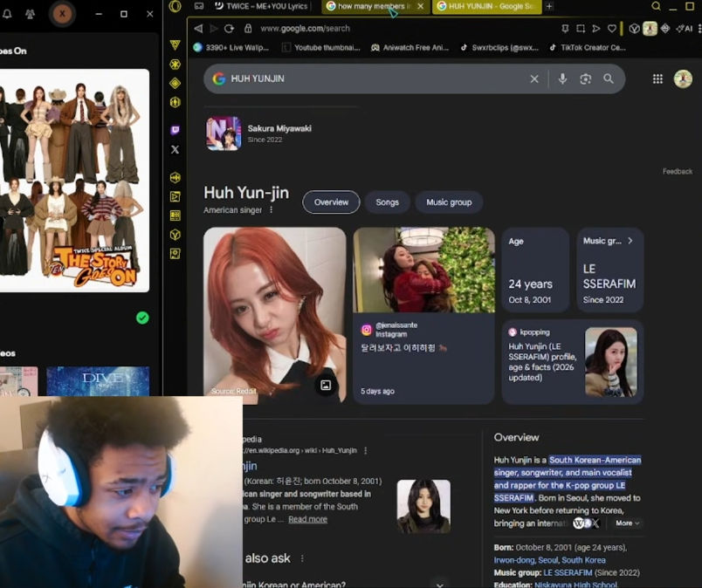This screenshot has width=702, height=588.
Task: Expand the Music group card chevron
Action: tap(630, 241)
